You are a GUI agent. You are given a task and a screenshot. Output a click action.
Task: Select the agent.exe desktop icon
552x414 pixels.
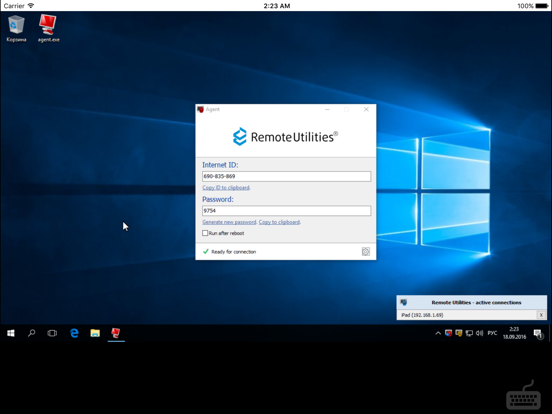pos(49,28)
